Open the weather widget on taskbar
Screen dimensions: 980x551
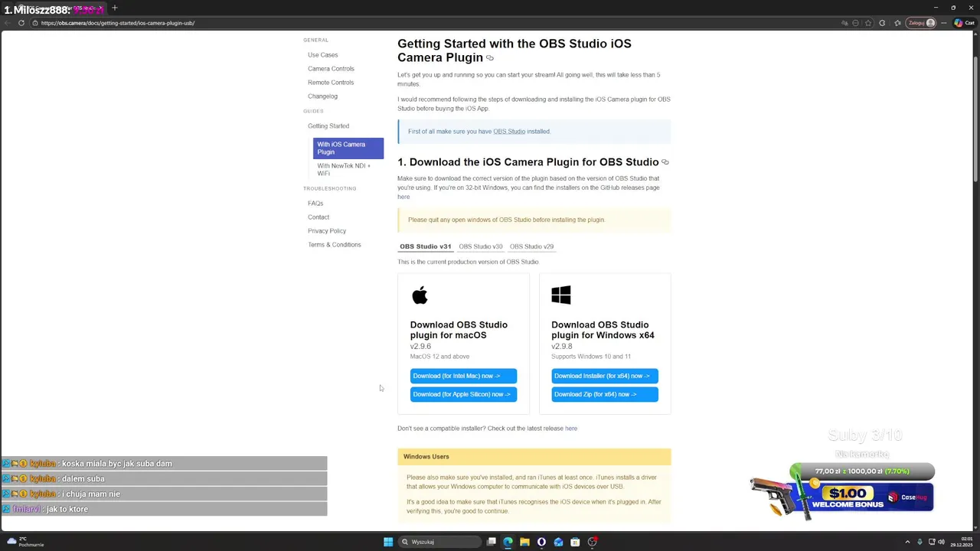pos(26,542)
